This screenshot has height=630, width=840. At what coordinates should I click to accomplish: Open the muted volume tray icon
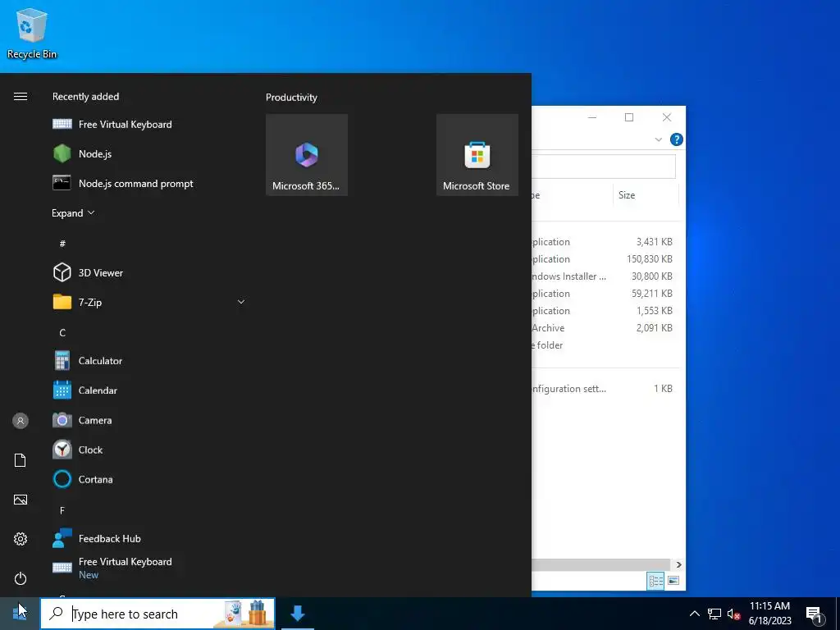point(733,614)
